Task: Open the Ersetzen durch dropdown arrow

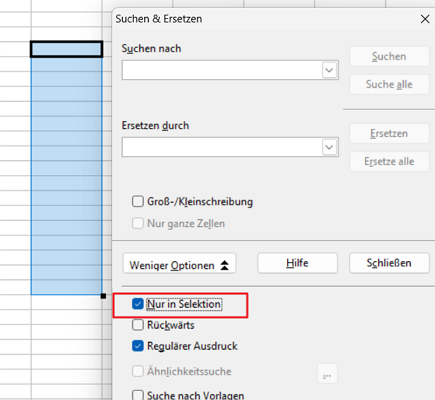Action: tap(329, 147)
